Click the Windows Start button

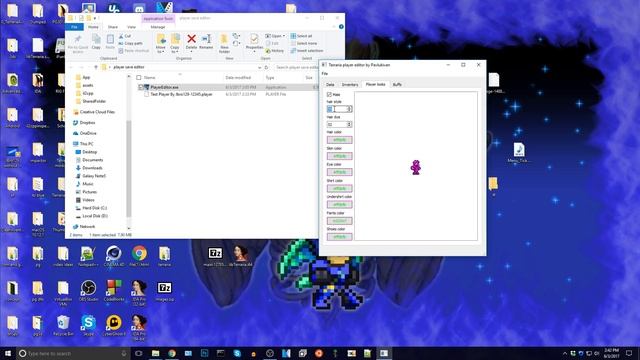pyautogui.click(x=8, y=353)
